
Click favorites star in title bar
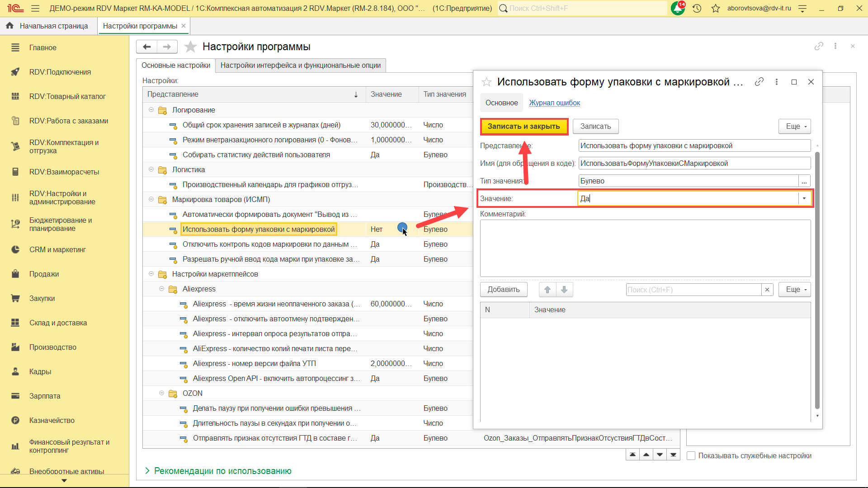tap(715, 8)
